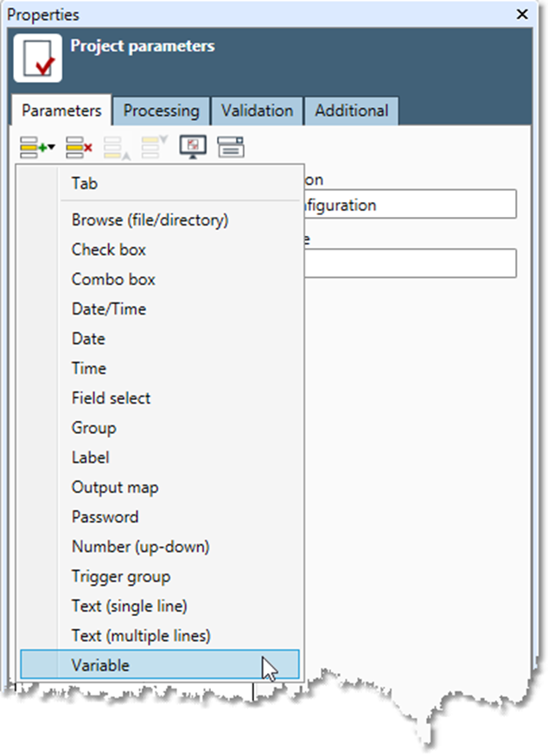548x756 pixels.
Task: Click the parameter form layout icon
Action: click(230, 148)
